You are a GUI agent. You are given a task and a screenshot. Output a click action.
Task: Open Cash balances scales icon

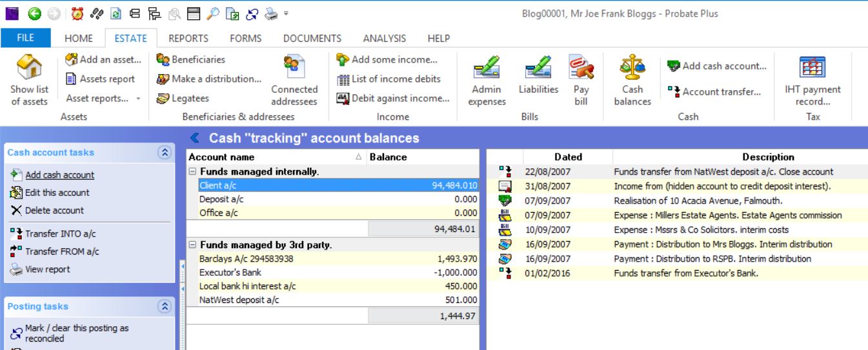pos(632,69)
